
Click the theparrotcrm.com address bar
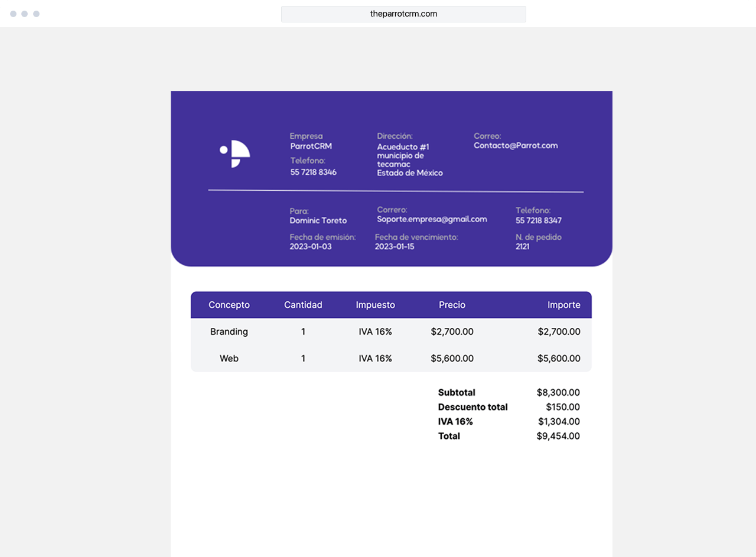pyautogui.click(x=403, y=14)
